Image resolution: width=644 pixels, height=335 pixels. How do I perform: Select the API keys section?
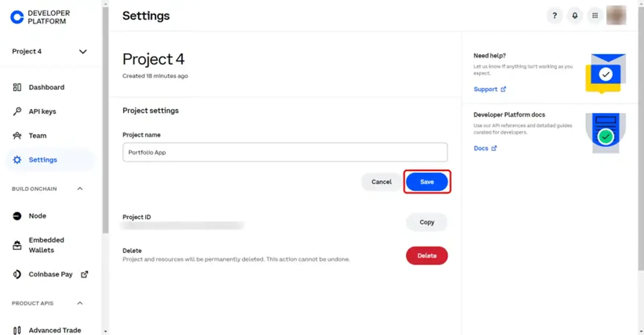tap(42, 111)
